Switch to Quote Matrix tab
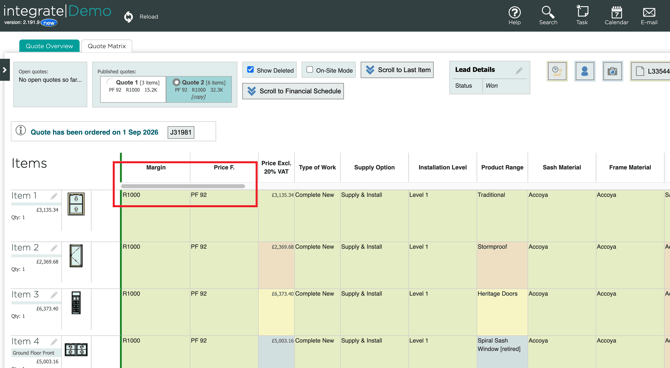 point(106,46)
